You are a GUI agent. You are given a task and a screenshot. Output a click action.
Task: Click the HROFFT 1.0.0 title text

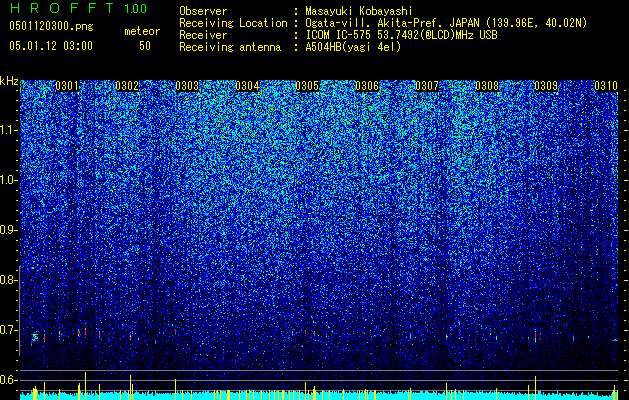[x=78, y=8]
